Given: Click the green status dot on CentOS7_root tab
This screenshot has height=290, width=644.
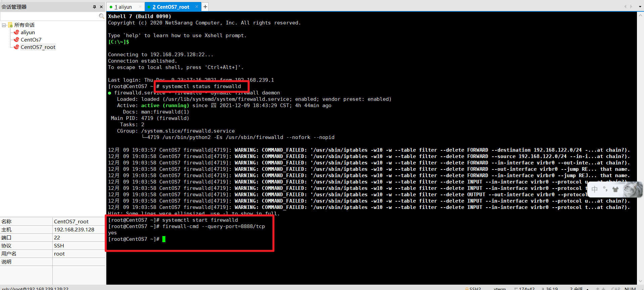Looking at the screenshot, I should (148, 7).
